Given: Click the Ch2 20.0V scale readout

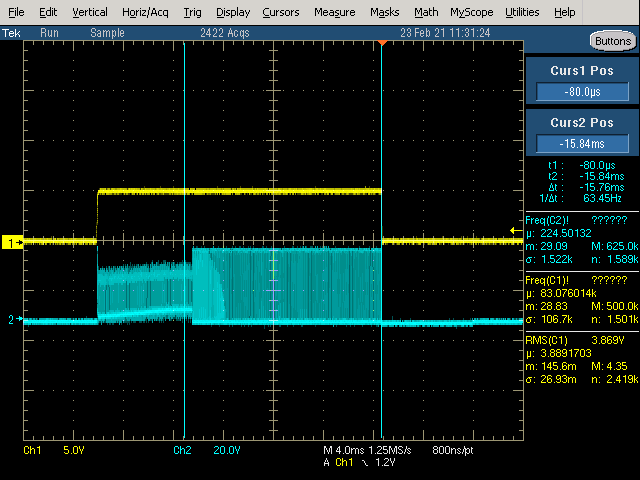Looking at the screenshot, I should tap(207, 450).
